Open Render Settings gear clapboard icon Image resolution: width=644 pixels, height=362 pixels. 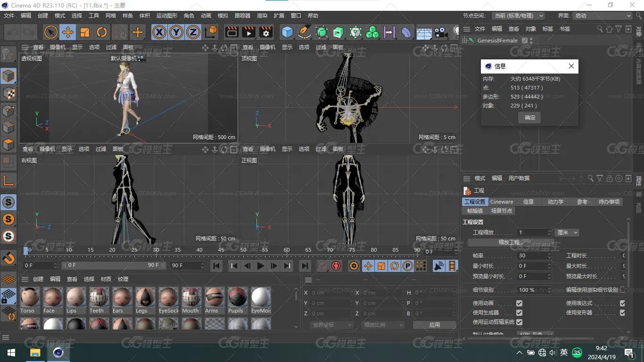[x=266, y=32]
